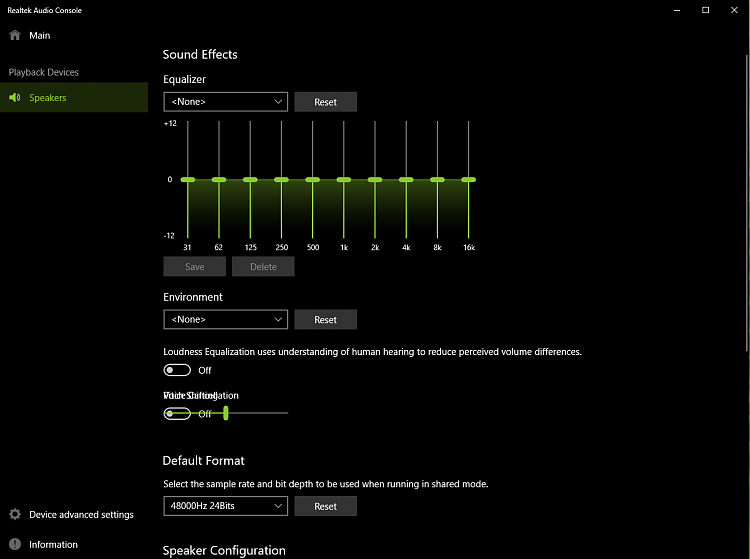Click the 16k equalizer slider handle

(x=468, y=180)
